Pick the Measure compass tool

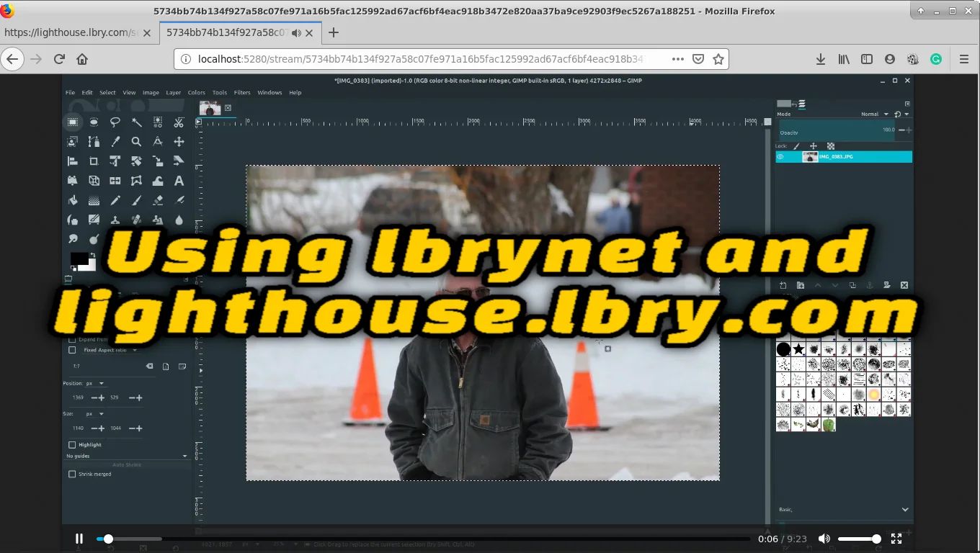point(158,142)
